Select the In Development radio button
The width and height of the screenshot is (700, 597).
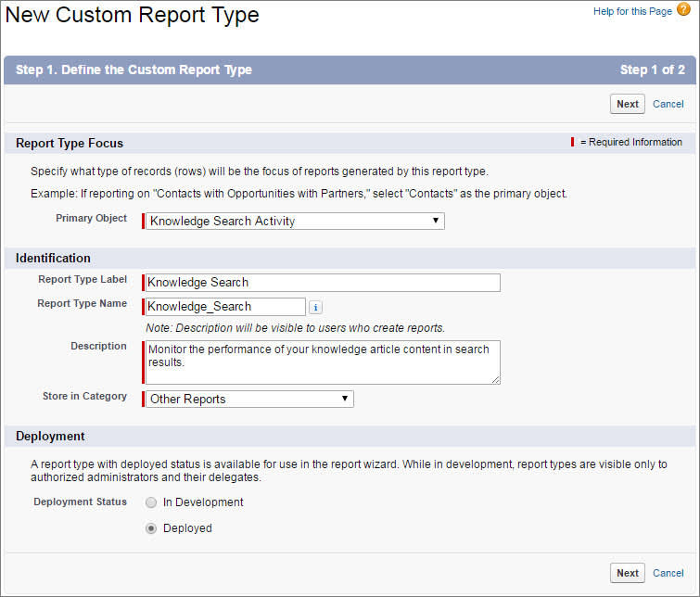click(151, 502)
